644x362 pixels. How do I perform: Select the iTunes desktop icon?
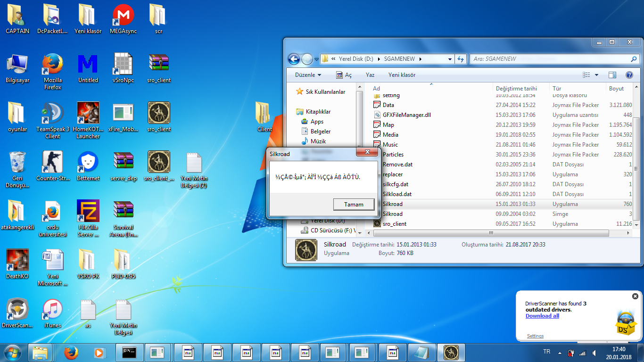pos(53,313)
